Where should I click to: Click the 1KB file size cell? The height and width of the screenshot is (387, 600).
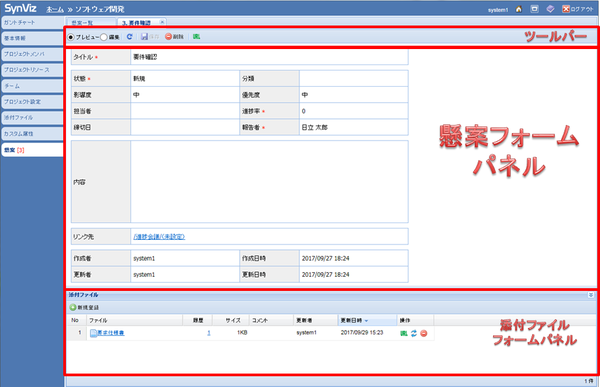(242, 333)
